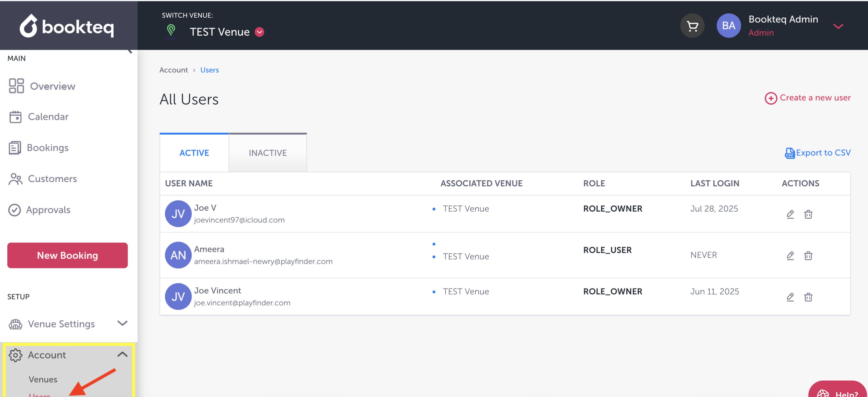This screenshot has width=868, height=397.
Task: Collapse the Account section
Action: [x=122, y=354]
